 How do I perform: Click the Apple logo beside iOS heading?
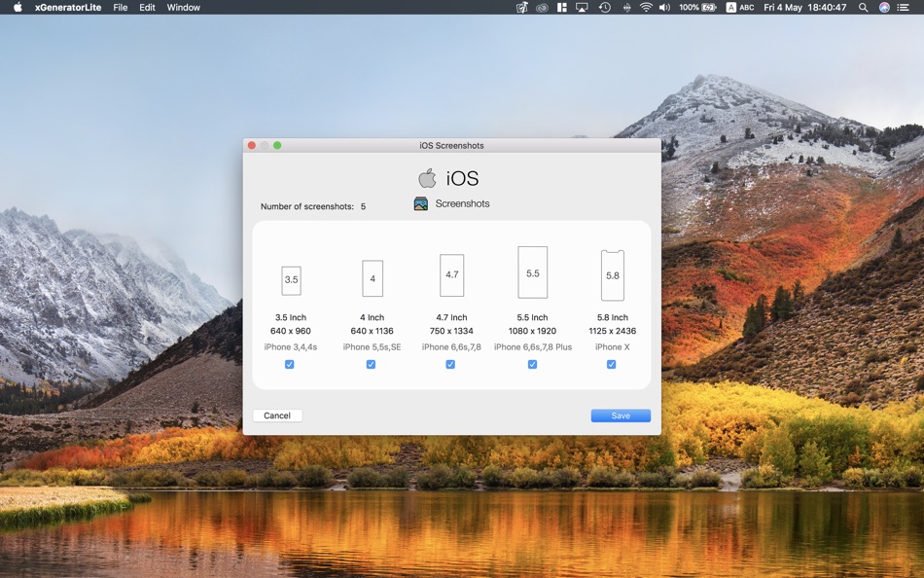427,178
